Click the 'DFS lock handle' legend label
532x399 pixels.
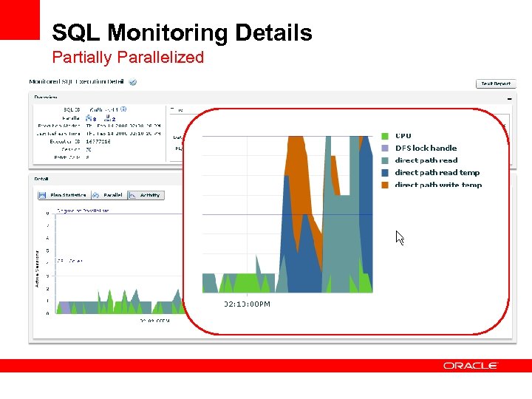coord(426,148)
